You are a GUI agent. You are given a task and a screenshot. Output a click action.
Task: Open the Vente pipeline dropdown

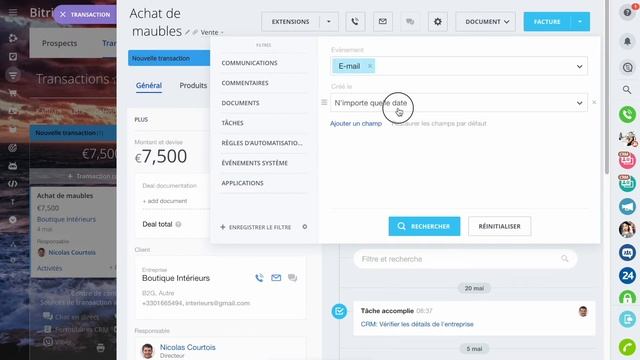(212, 32)
